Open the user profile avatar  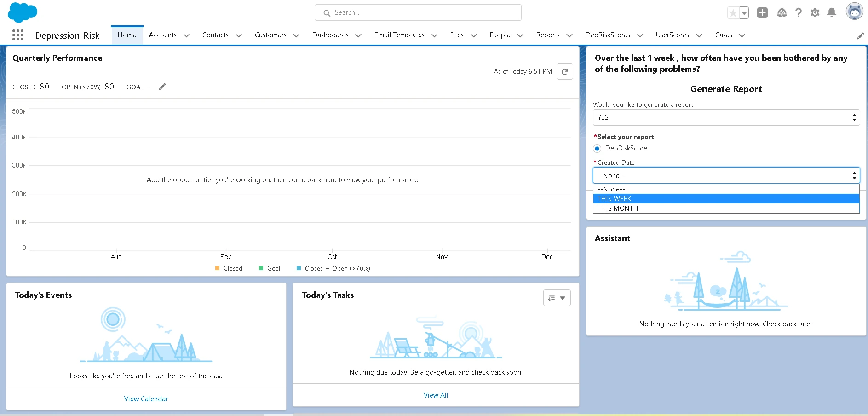tap(855, 12)
